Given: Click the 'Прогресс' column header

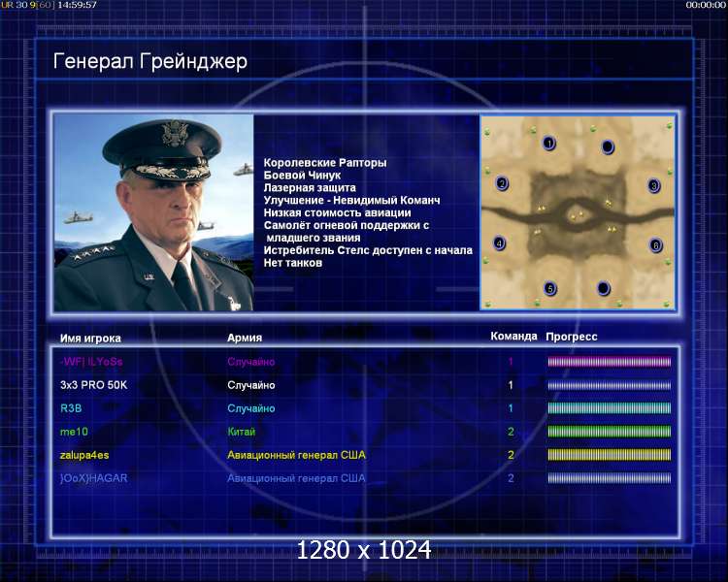Looking at the screenshot, I should coord(572,337).
